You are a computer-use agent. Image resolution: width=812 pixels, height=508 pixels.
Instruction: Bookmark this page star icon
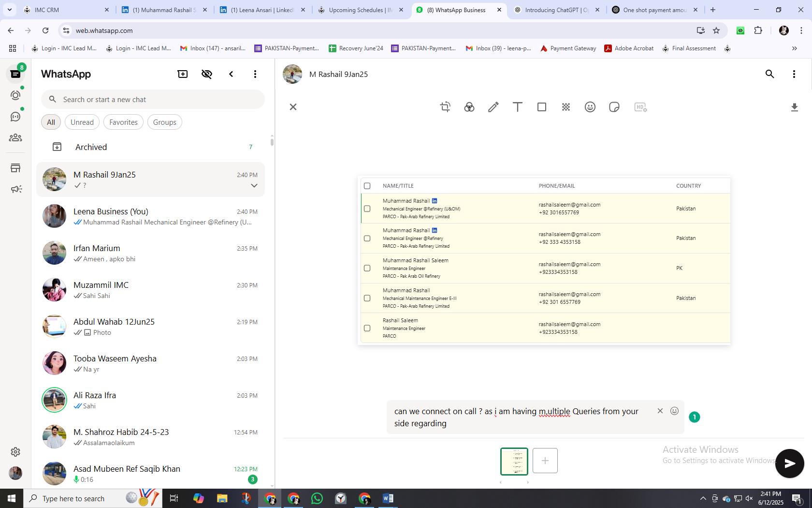pyautogui.click(x=716, y=30)
